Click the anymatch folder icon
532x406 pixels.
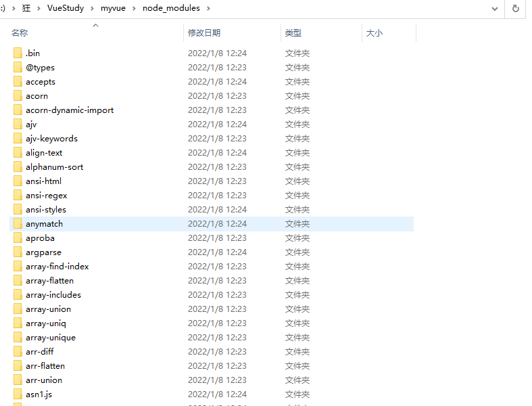(x=18, y=223)
